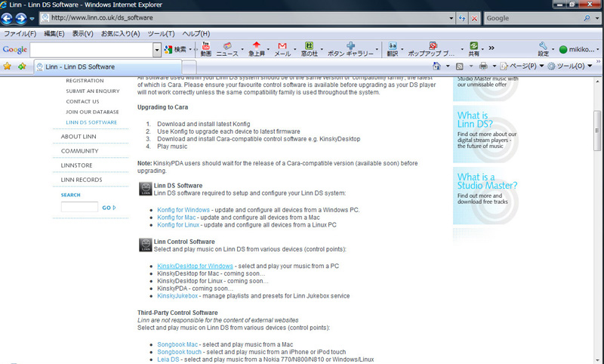Viewport: 604px width, 364px height.
Task: Expand the address bar URL dropdown
Action: [x=451, y=18]
